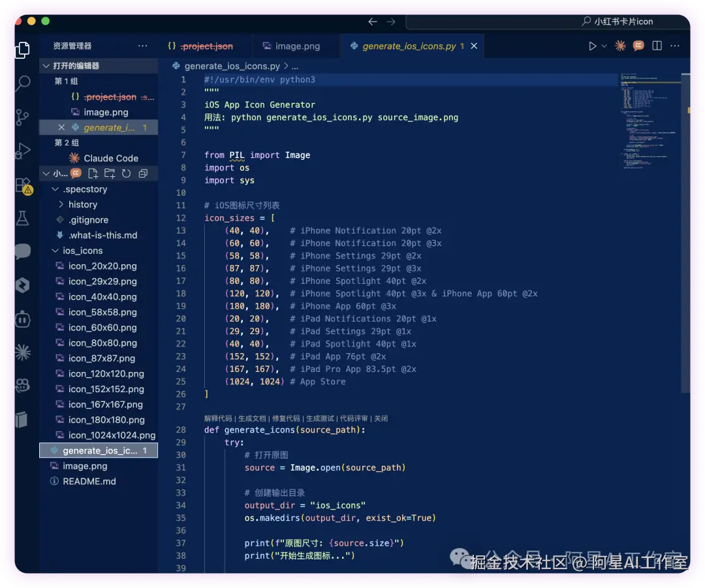Image resolution: width=705 pixels, height=588 pixels.
Task: Click the editor vertical scrollbar
Action: pyautogui.click(x=685, y=234)
